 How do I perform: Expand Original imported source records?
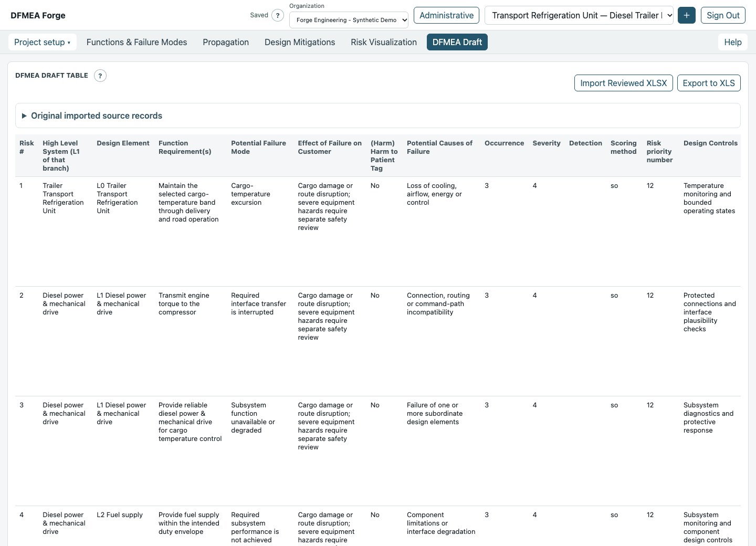tap(378, 115)
